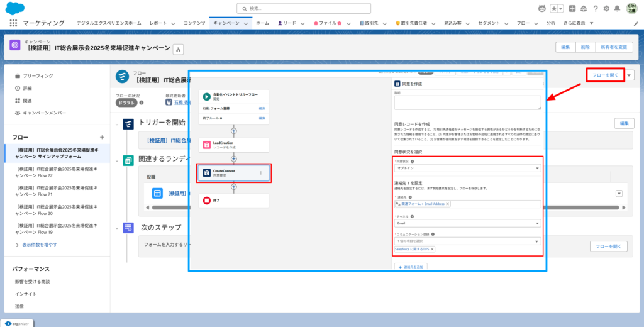Remove the Email Address pill
Screen dimensions: 644x327
[x=447, y=204]
